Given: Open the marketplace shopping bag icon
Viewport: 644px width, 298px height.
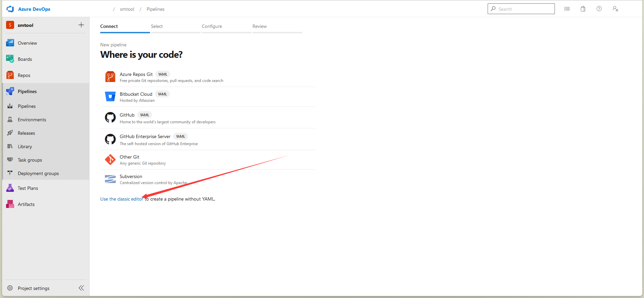Looking at the screenshot, I should point(583,9).
